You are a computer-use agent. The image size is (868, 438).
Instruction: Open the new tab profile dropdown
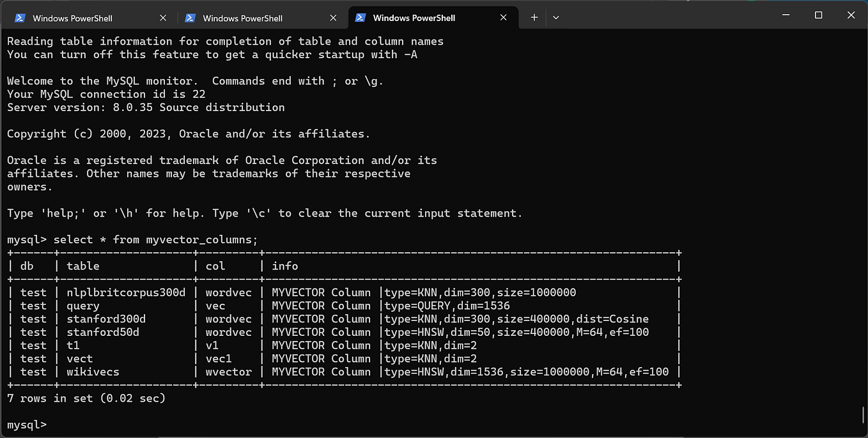(x=556, y=18)
